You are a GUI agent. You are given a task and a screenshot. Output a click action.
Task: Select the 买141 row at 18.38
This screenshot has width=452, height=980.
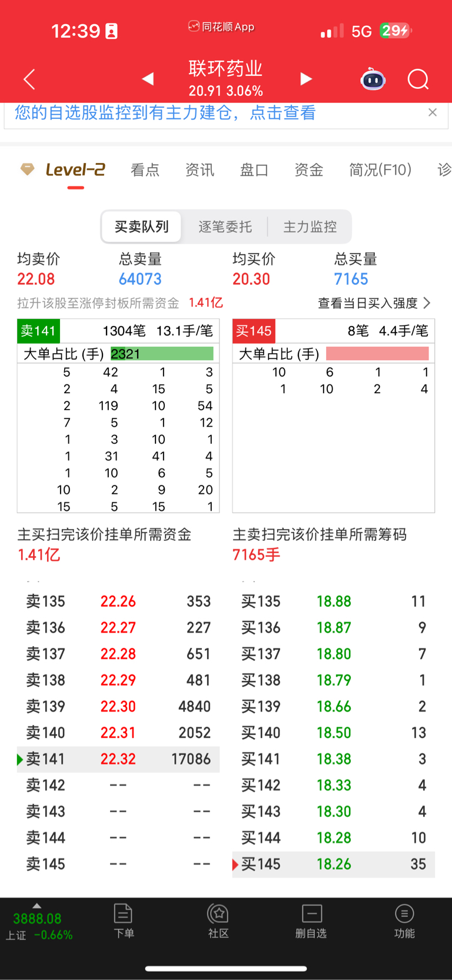[x=334, y=759]
